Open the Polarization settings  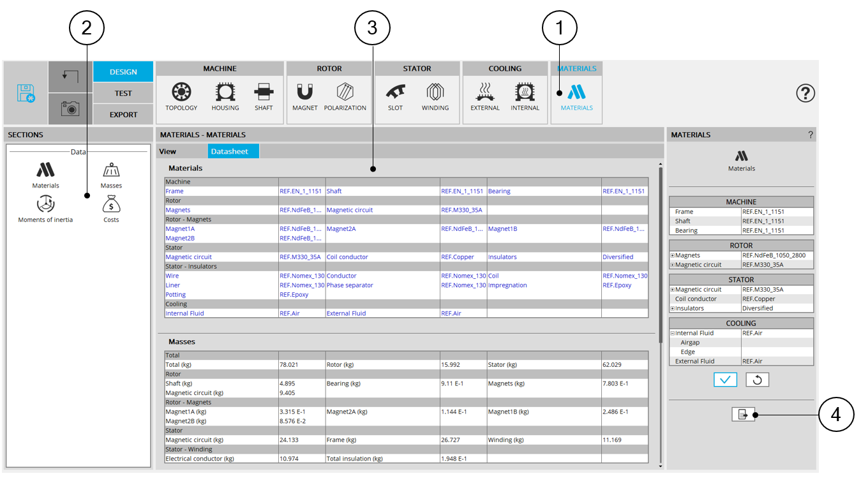point(345,93)
